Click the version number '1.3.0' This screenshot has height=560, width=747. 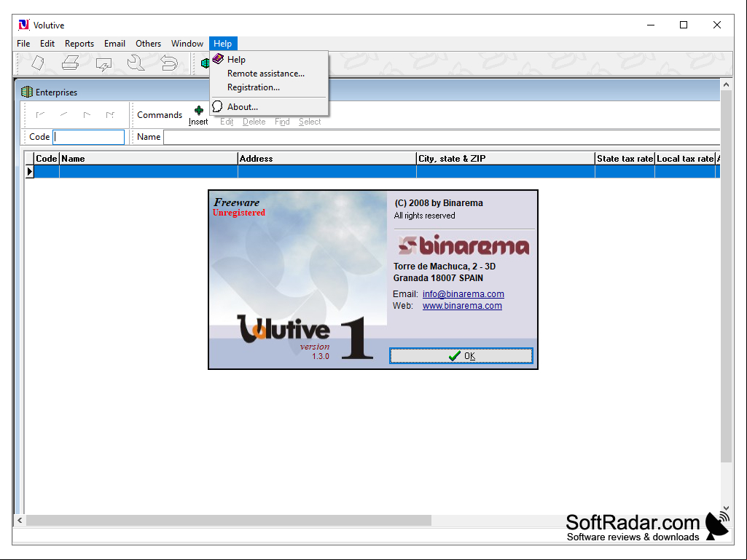point(321,356)
